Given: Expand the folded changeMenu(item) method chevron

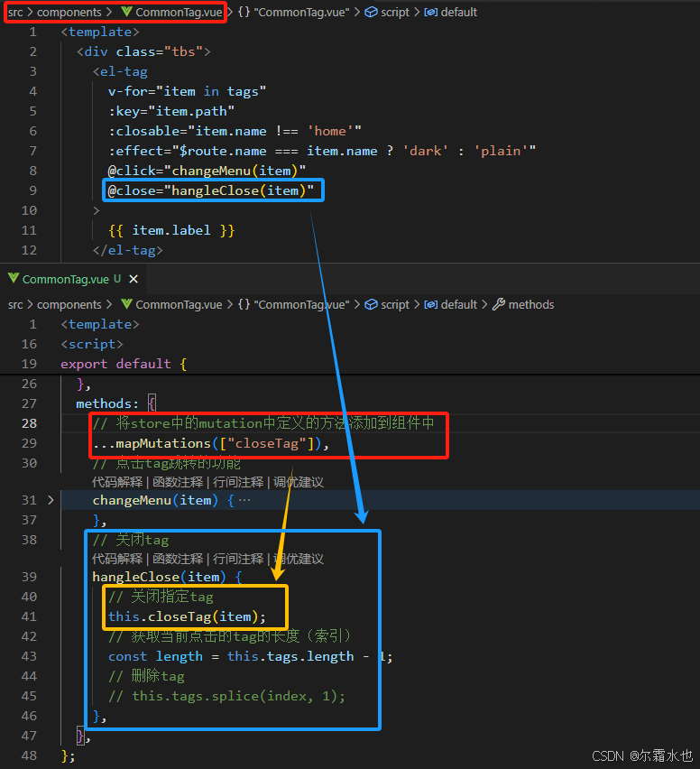Looking at the screenshot, I should point(51,500).
